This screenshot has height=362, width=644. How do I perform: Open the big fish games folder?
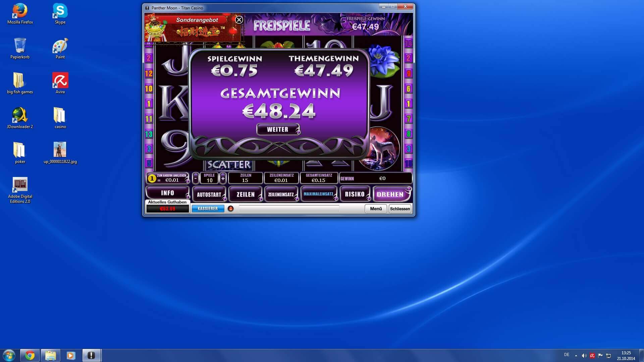click(20, 83)
